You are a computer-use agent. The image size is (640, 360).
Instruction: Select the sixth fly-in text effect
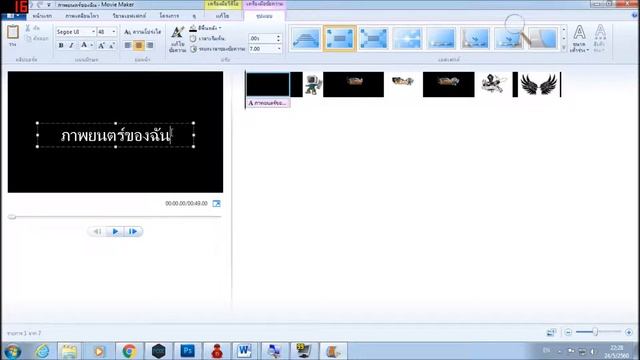475,38
